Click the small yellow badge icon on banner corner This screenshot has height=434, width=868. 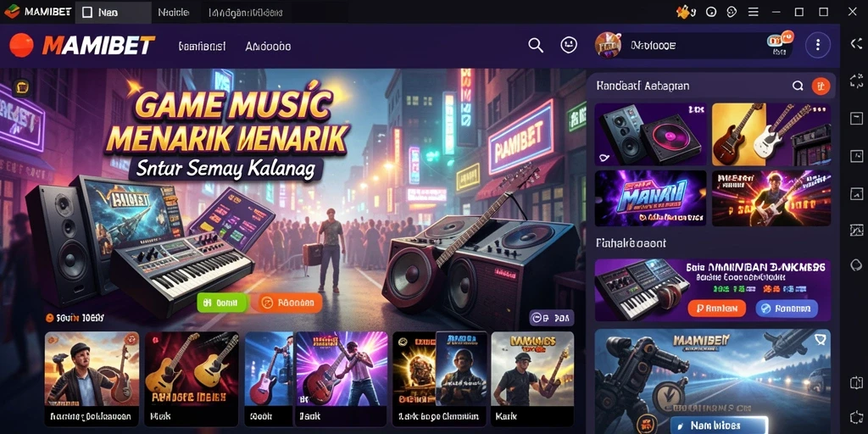21,87
